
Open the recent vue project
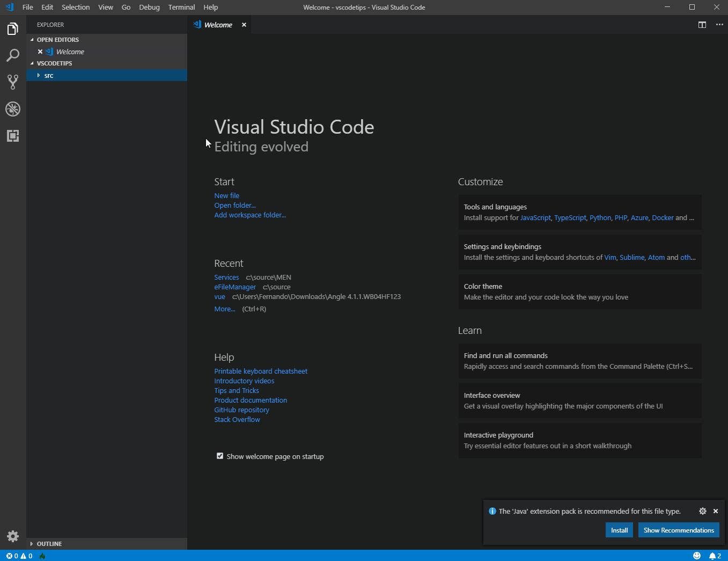point(220,297)
